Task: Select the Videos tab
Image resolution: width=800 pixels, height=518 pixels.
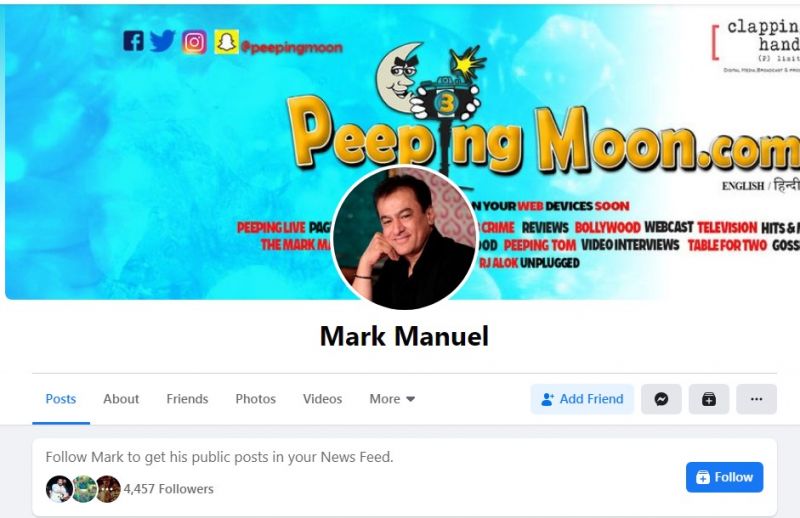Action: pyautogui.click(x=322, y=399)
